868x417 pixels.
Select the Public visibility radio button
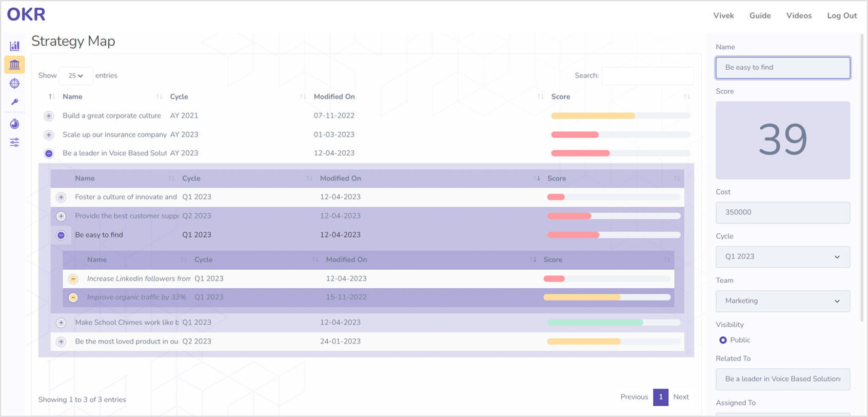[x=723, y=340]
